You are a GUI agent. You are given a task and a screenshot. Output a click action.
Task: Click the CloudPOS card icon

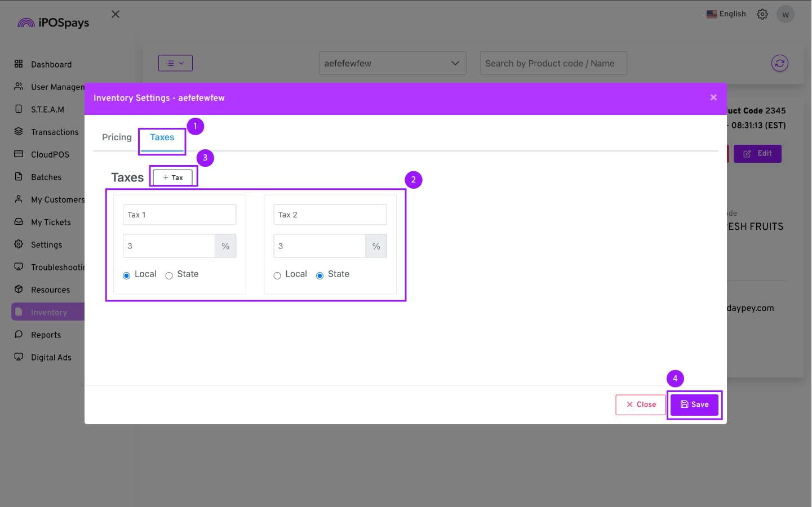(x=19, y=154)
